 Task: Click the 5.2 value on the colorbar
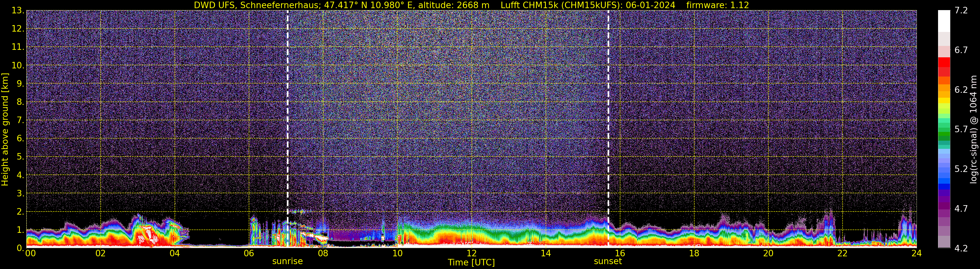pos(961,169)
